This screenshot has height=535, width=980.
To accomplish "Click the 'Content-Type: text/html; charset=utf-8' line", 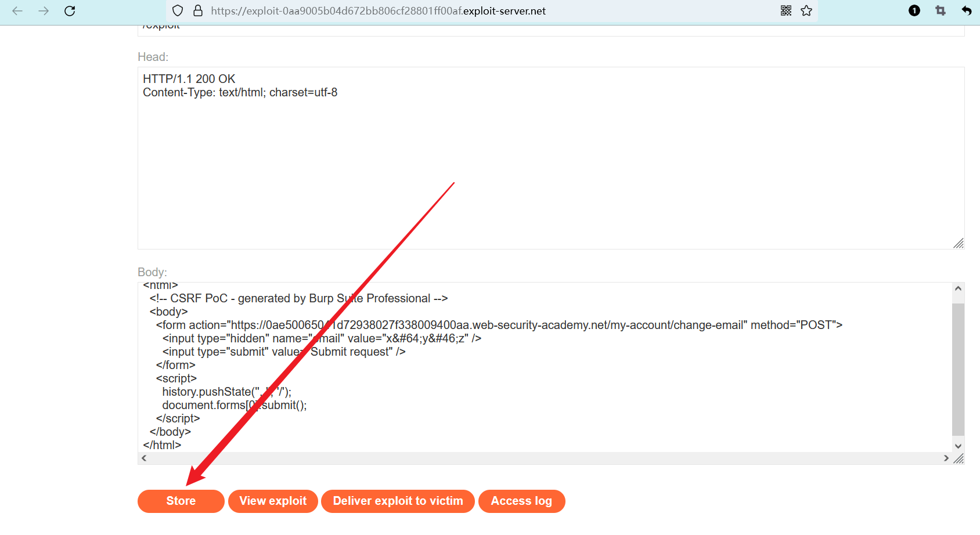I will click(240, 92).
